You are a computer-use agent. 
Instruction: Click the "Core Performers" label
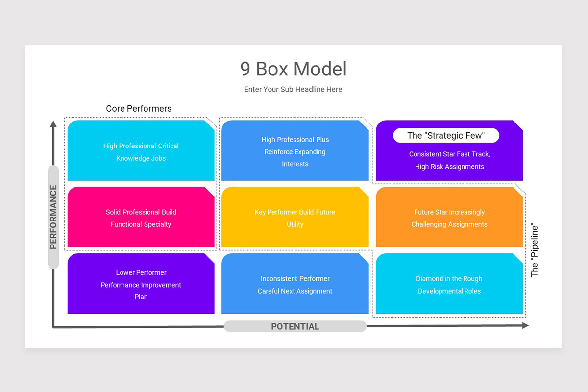tap(139, 109)
